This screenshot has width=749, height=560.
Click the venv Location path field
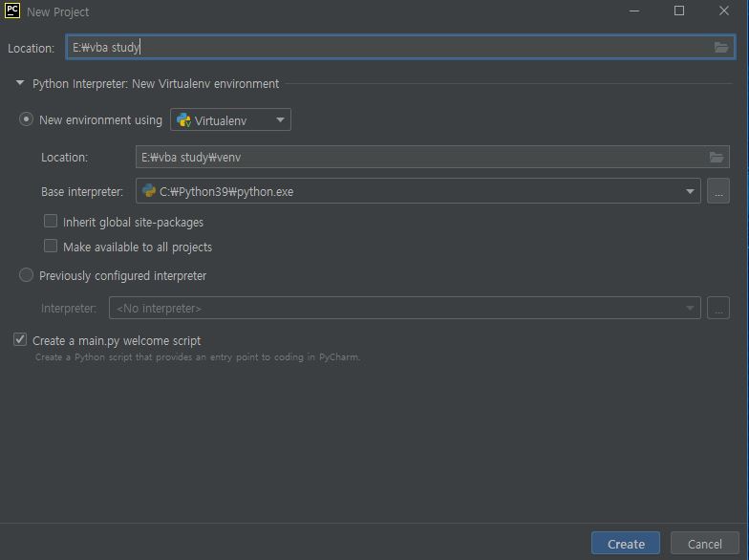432,157
